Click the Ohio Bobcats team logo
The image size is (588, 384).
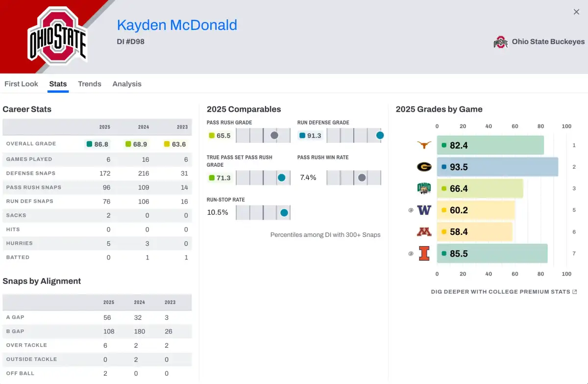coord(424,188)
